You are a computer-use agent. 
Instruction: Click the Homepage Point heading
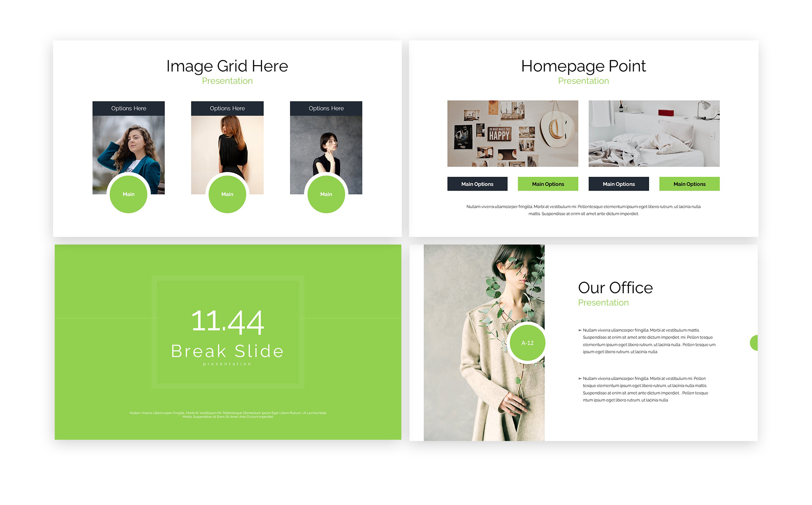tap(583, 66)
